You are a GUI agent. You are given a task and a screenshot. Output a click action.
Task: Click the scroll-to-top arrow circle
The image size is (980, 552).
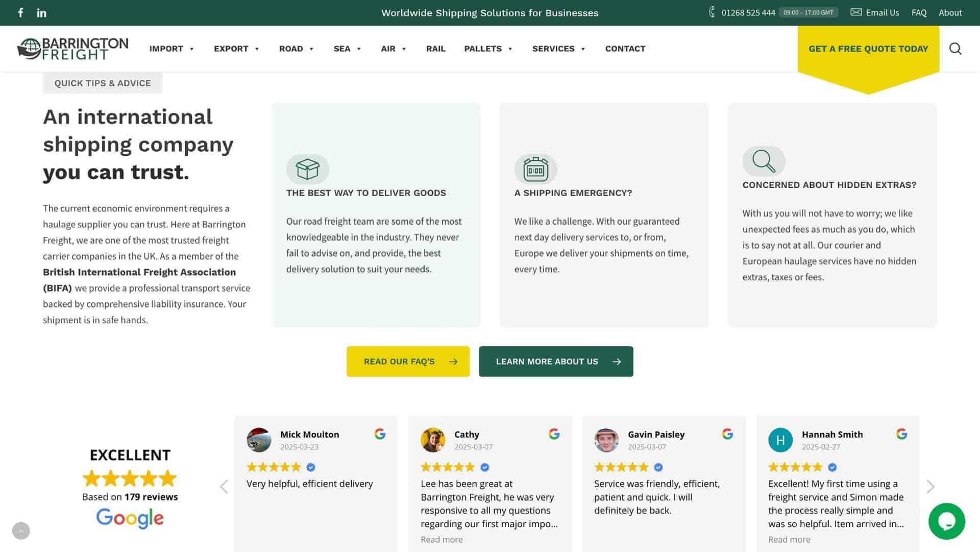click(21, 531)
